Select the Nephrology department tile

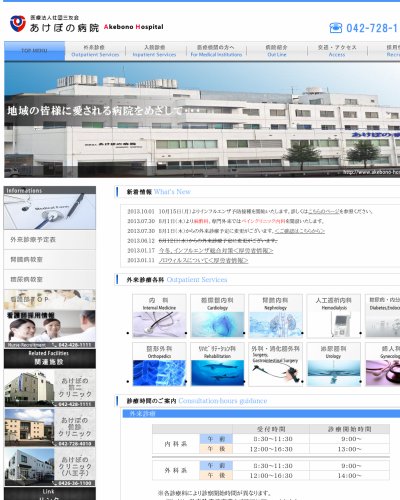coord(275,316)
